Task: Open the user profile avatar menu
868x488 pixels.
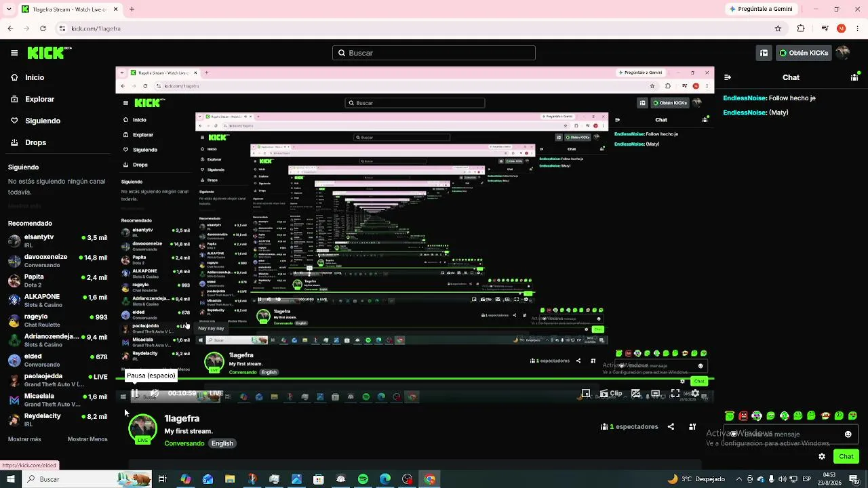Action: [x=843, y=53]
